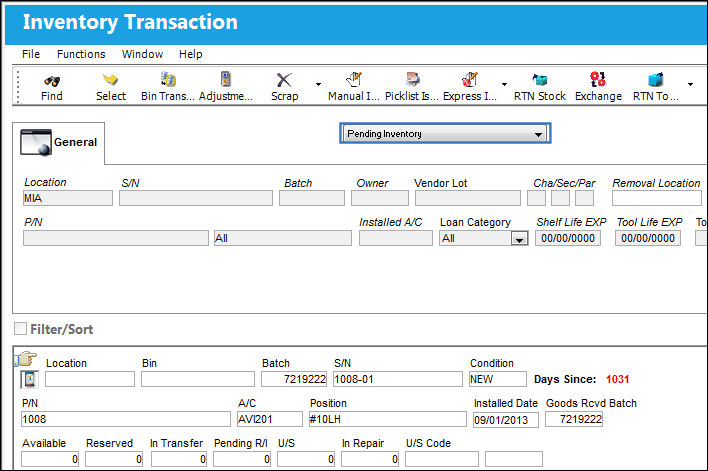Click the Batch field showing 7219222
The image size is (708, 471).
(x=294, y=379)
